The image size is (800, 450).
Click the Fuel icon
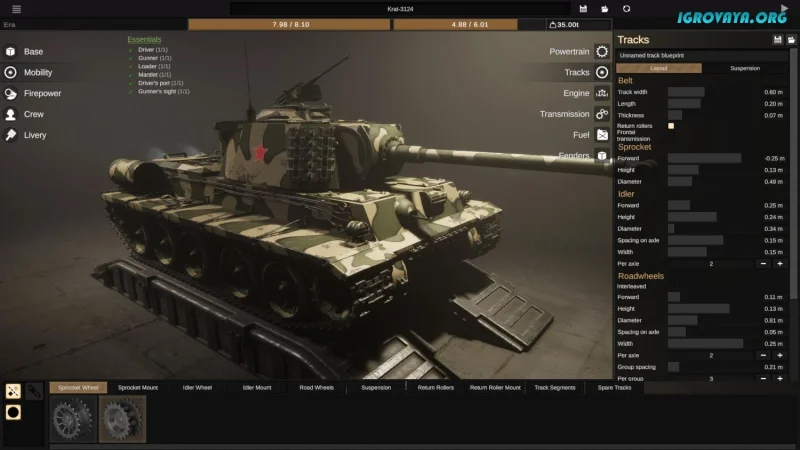click(x=602, y=135)
